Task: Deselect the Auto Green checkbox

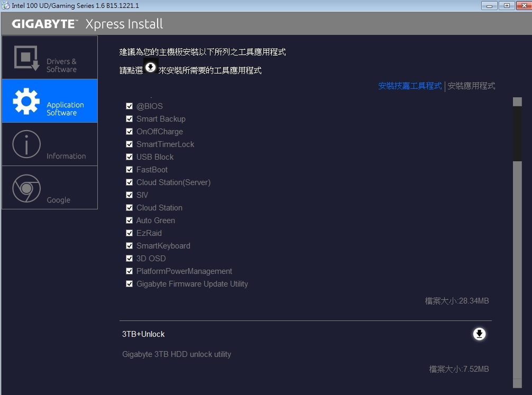Action: pyautogui.click(x=129, y=220)
